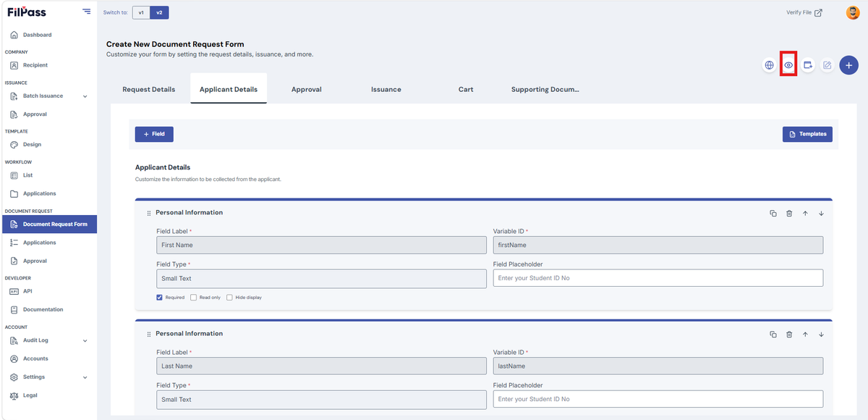Viewport: 868px width, 420px height.
Task: Open the First Name Field Type dropdown
Action: point(321,278)
